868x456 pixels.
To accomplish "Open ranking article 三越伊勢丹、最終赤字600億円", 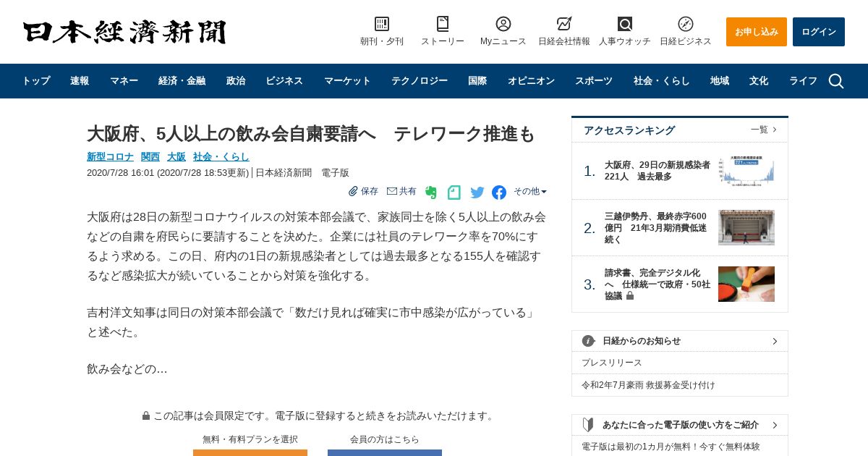I will [x=658, y=227].
